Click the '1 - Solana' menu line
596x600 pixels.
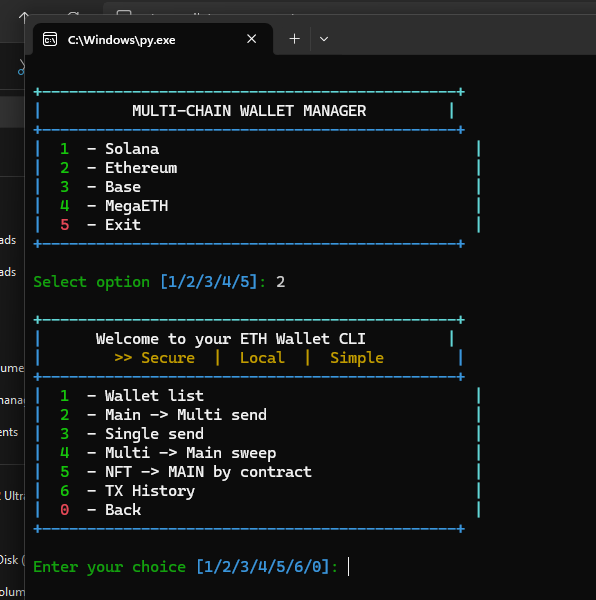click(109, 149)
